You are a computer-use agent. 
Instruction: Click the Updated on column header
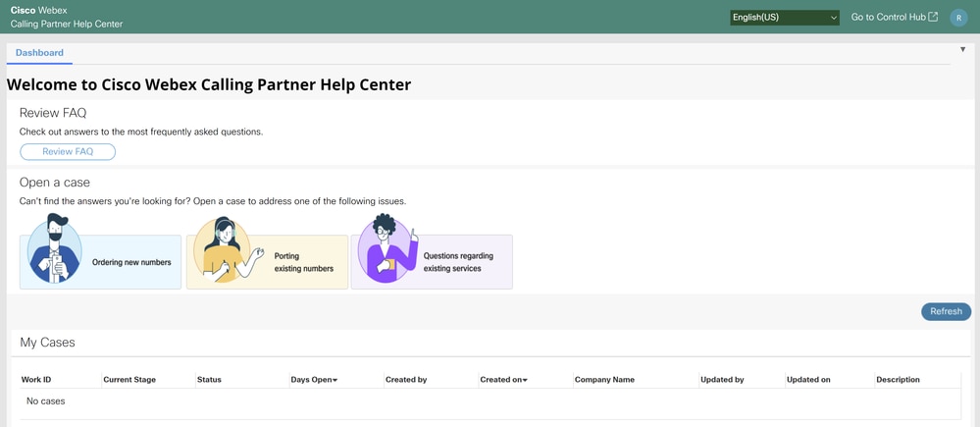tap(808, 380)
